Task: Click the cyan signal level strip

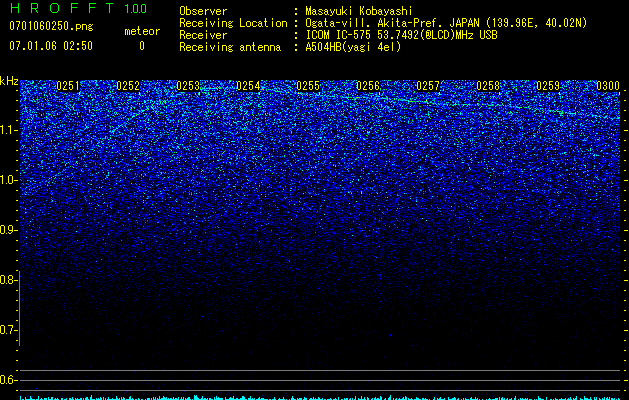Action: [320, 398]
